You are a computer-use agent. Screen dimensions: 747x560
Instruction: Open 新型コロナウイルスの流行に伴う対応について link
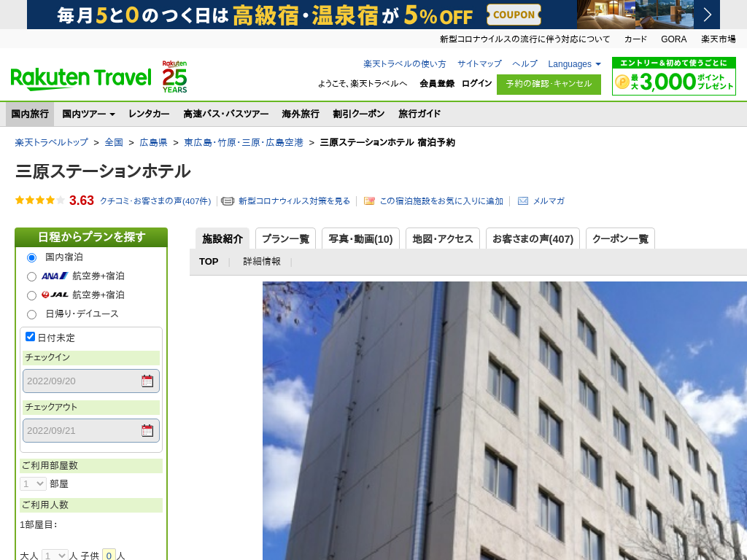(525, 39)
